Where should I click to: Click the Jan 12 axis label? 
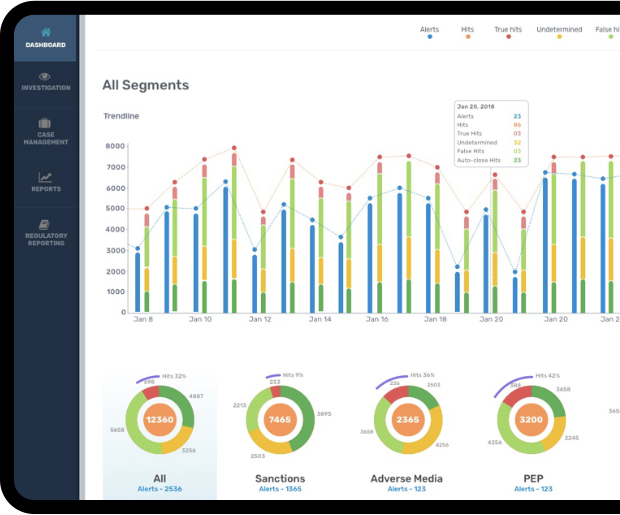click(x=260, y=319)
